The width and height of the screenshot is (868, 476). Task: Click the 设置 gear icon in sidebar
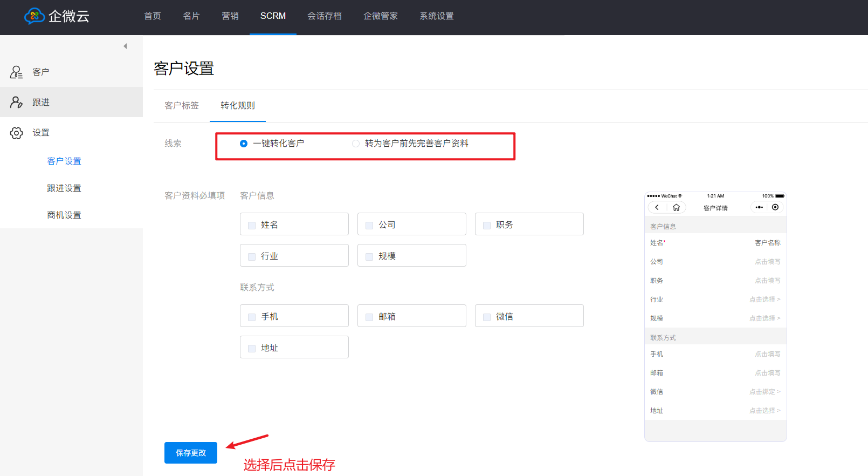16,133
